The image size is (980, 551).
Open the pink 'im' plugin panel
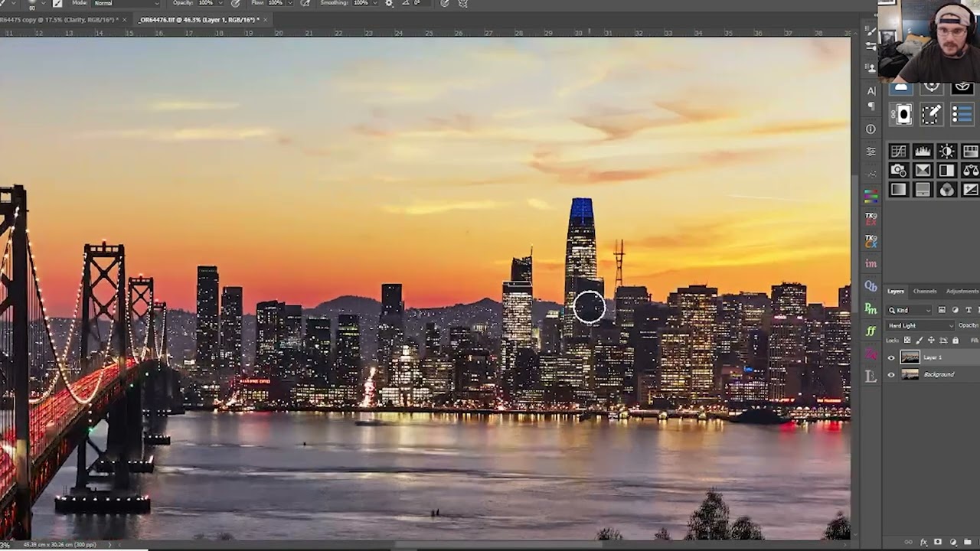tap(871, 263)
